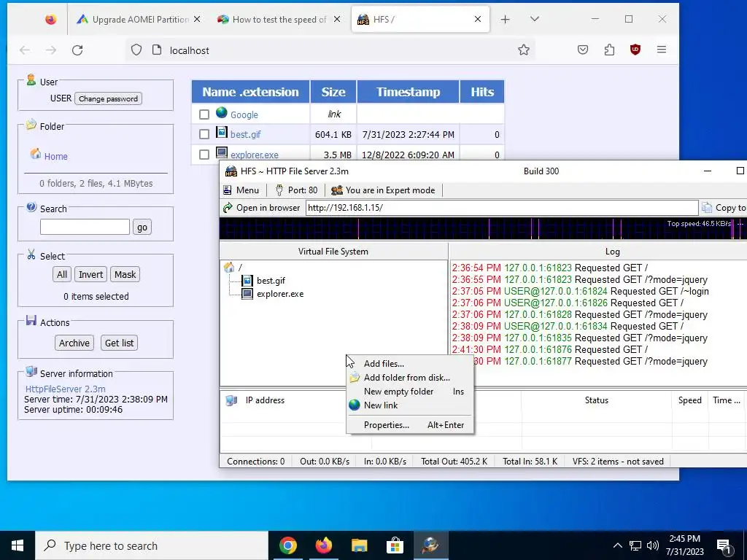Click the Firefox reload page icon

click(x=77, y=50)
